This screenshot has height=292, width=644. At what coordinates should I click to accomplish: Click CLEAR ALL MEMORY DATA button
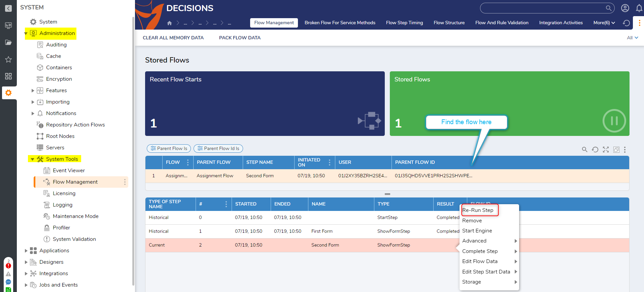(173, 38)
